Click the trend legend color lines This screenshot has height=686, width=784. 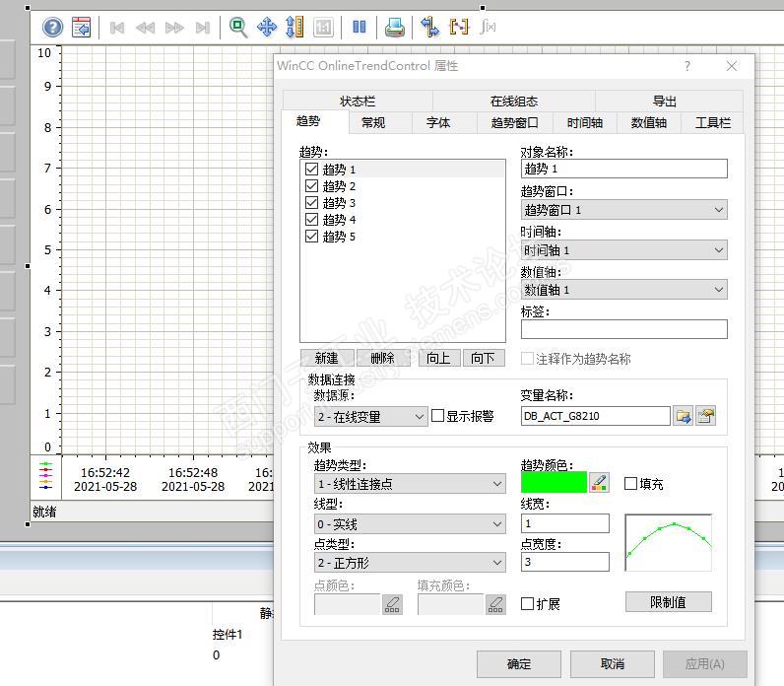tap(45, 476)
